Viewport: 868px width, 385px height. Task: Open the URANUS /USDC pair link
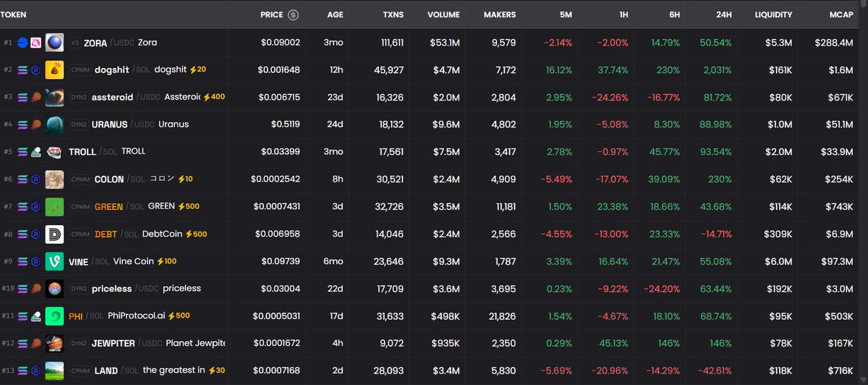(123, 124)
